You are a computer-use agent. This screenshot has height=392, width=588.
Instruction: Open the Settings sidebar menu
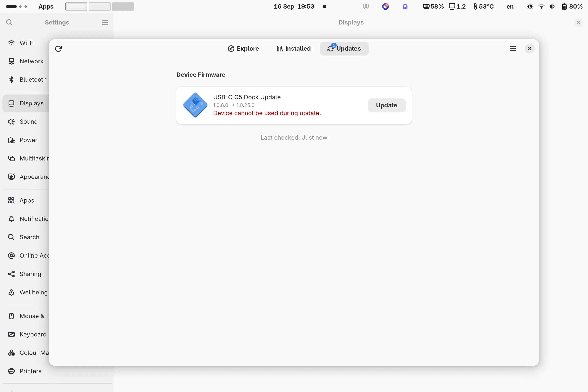[x=105, y=22]
